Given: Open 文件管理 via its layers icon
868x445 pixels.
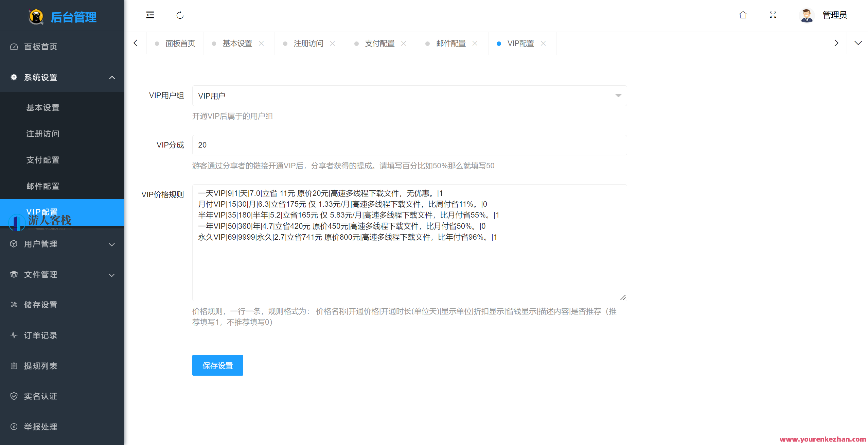Looking at the screenshot, I should point(14,274).
